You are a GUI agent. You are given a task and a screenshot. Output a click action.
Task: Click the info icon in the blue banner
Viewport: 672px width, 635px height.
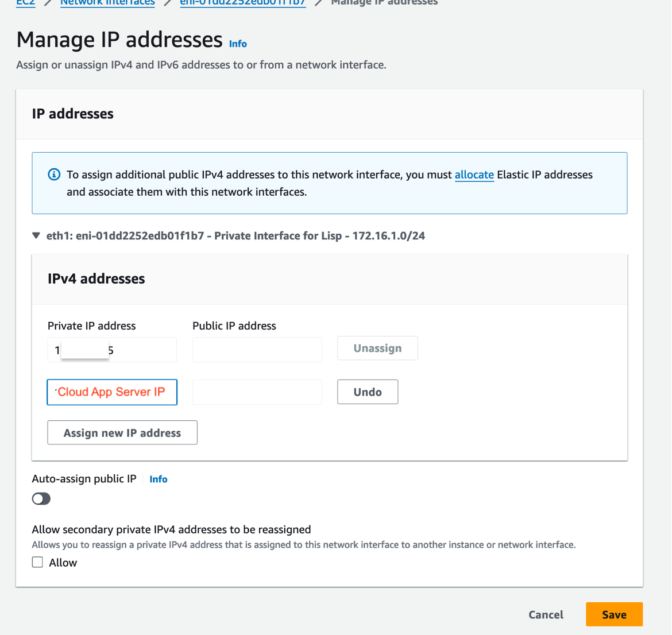tap(53, 174)
